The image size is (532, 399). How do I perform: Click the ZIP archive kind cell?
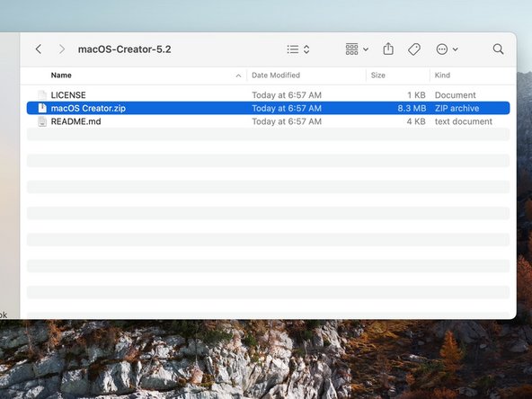tap(457, 108)
